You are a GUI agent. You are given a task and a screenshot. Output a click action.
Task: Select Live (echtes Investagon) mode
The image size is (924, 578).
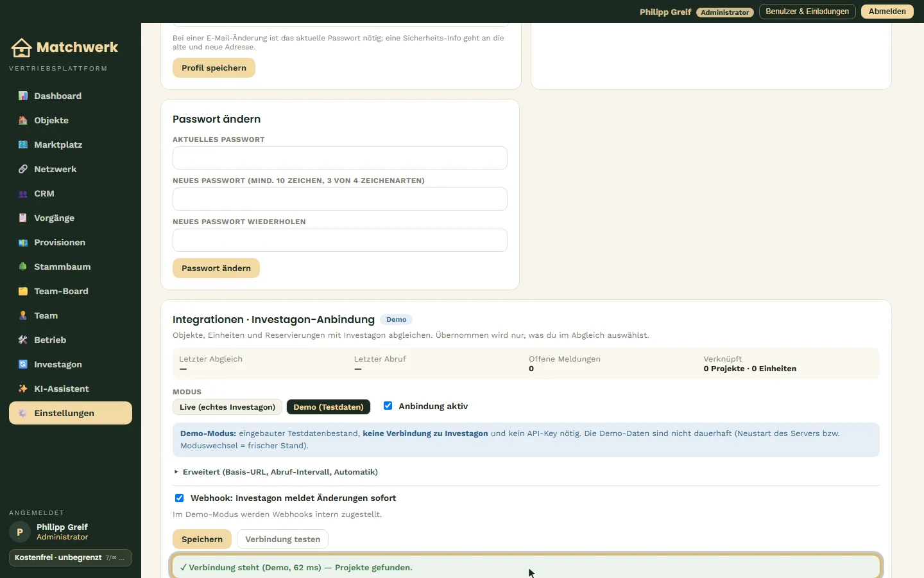227,407
